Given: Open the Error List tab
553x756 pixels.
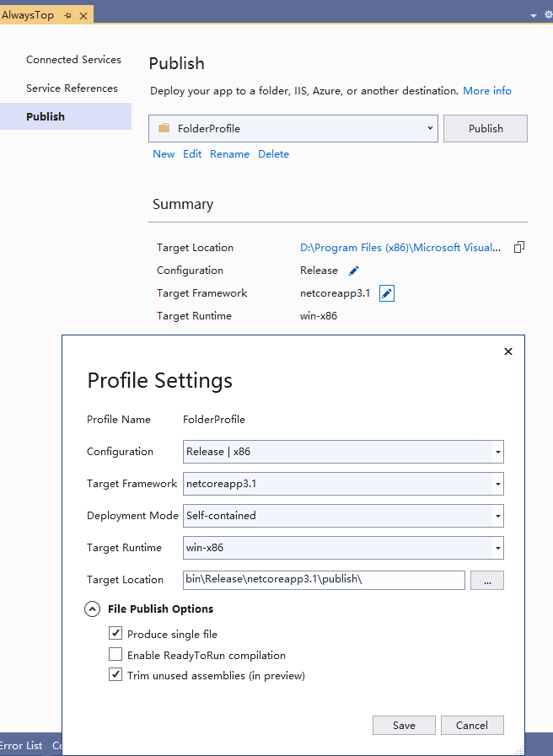Looking at the screenshot, I should (21, 745).
